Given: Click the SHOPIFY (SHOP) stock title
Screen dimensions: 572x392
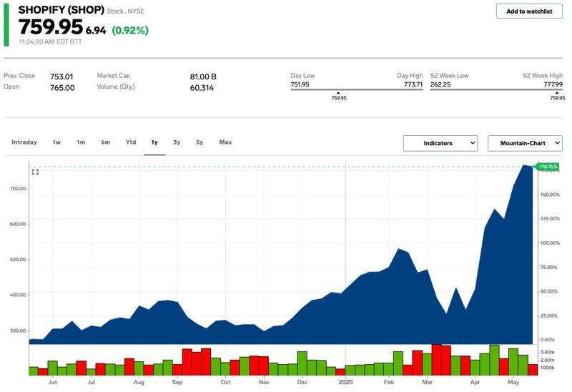Looking at the screenshot, I should (62, 11).
